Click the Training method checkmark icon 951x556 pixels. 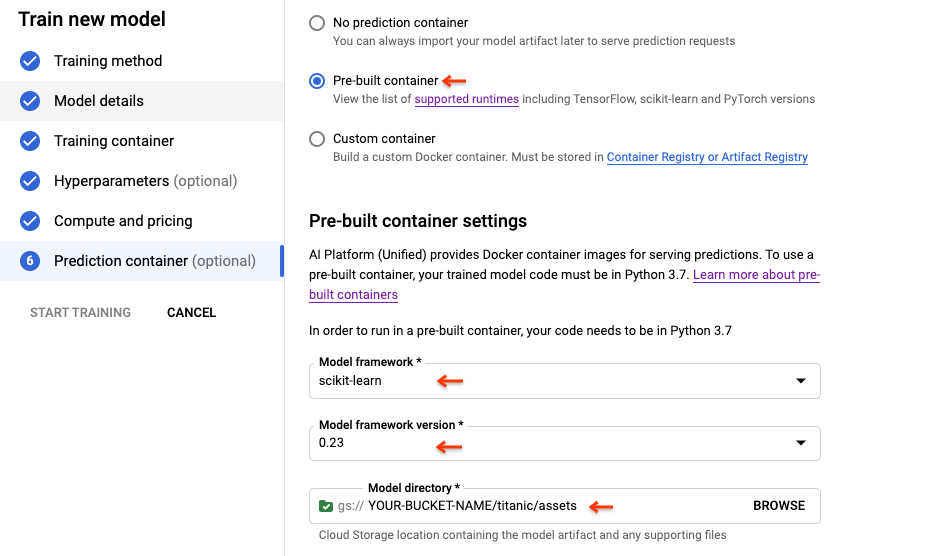30,61
